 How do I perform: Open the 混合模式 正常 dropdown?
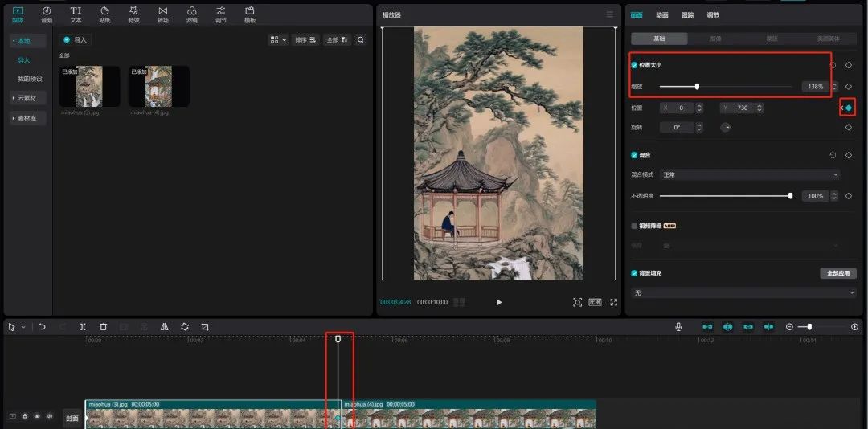click(x=750, y=174)
